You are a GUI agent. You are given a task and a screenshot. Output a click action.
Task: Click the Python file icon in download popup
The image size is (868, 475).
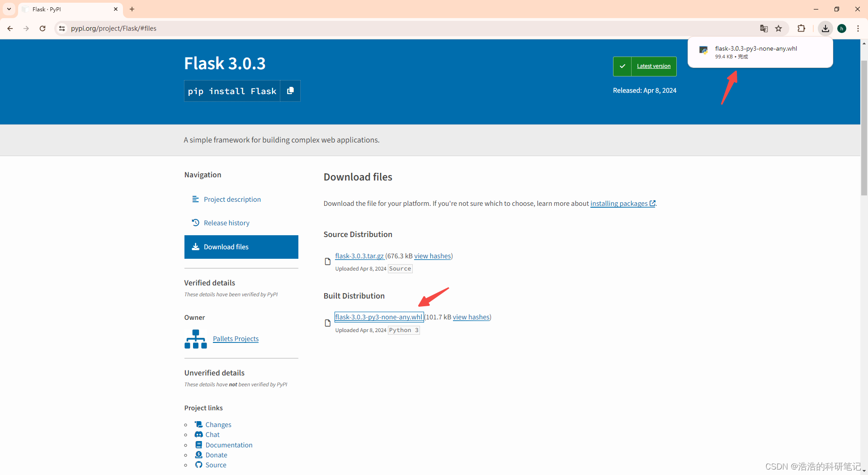click(703, 50)
